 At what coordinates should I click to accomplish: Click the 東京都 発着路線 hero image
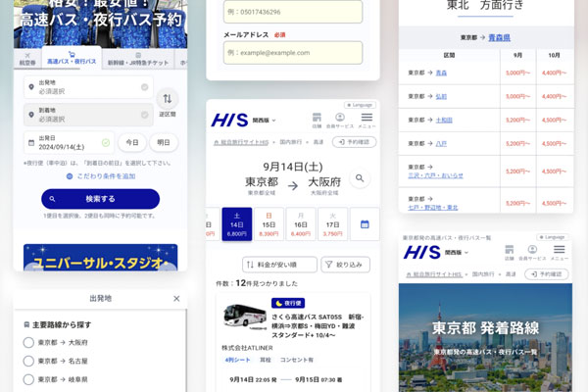(485, 337)
